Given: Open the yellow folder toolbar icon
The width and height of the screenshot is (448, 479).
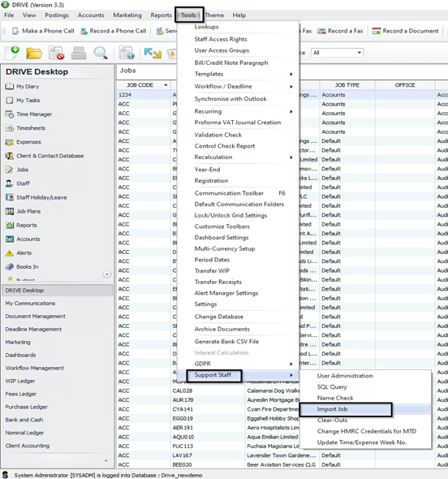Looking at the screenshot, I should tap(34, 53).
